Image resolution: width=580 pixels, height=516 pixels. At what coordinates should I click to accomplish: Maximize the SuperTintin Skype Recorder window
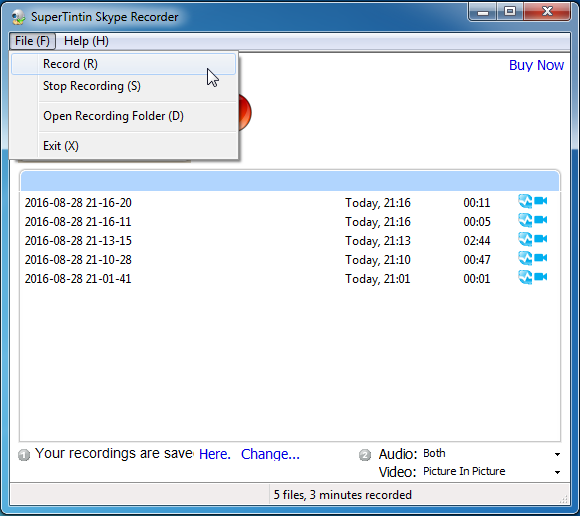510,12
